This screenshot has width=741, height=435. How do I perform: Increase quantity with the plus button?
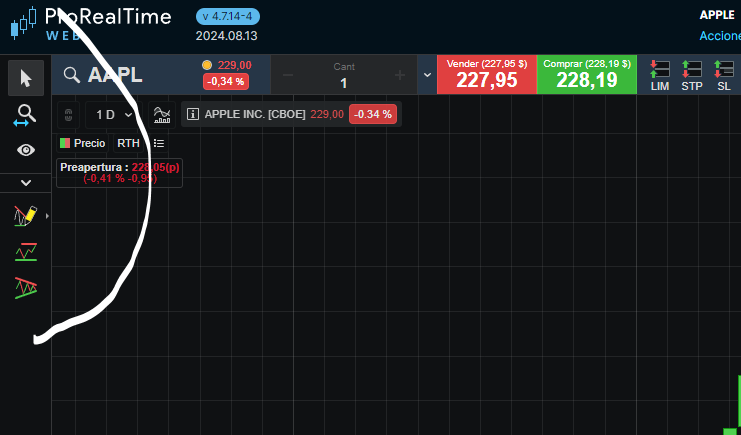pos(400,75)
